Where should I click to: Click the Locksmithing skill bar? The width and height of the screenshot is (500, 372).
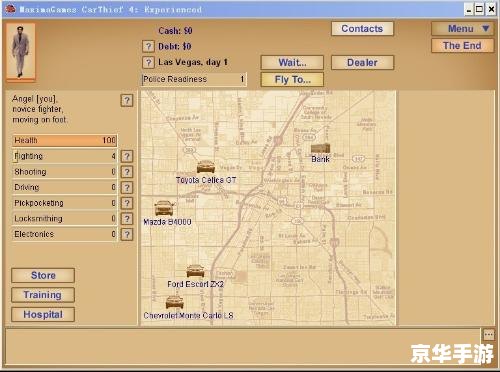pyautogui.click(x=65, y=219)
